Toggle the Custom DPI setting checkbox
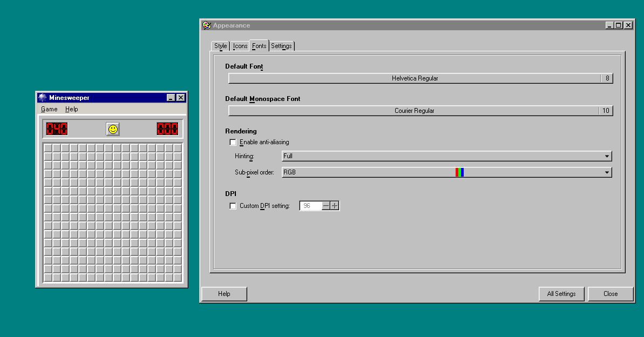The image size is (644, 337). click(x=233, y=206)
